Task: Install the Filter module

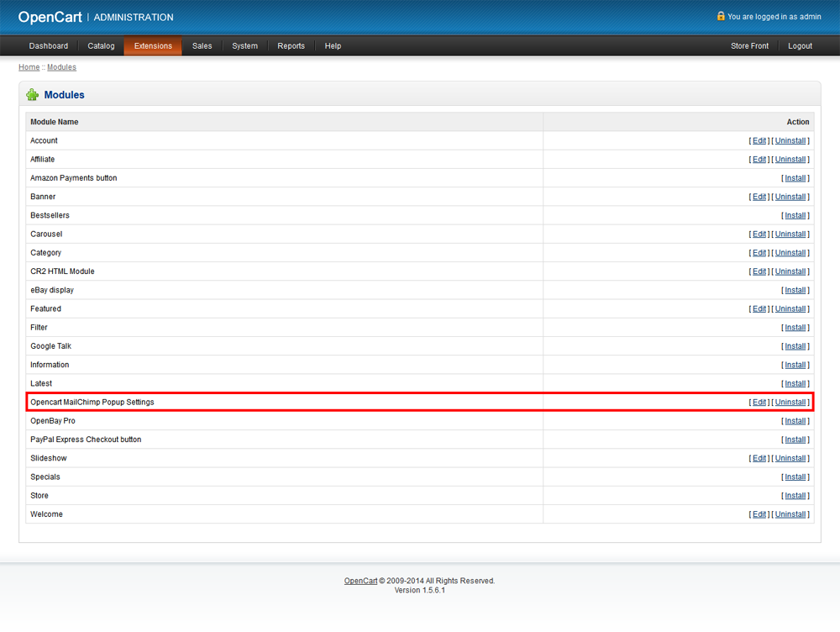Action: [x=795, y=328]
